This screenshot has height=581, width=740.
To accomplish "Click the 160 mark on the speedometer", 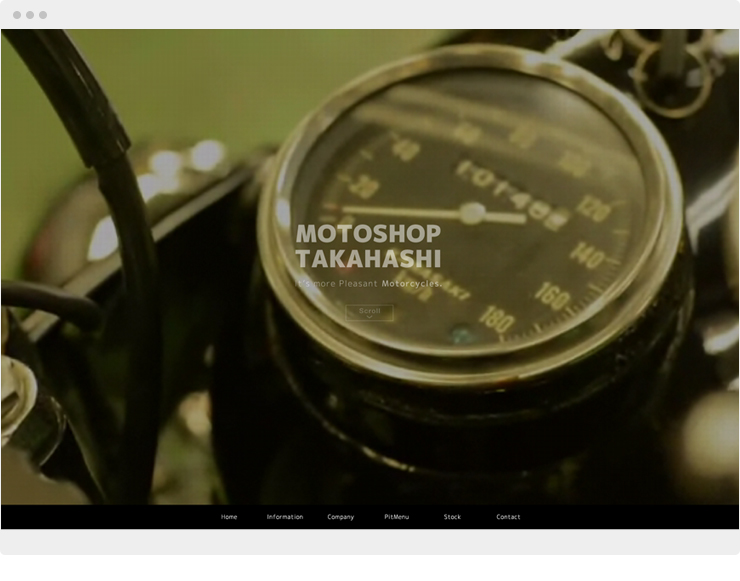I will 551,294.
